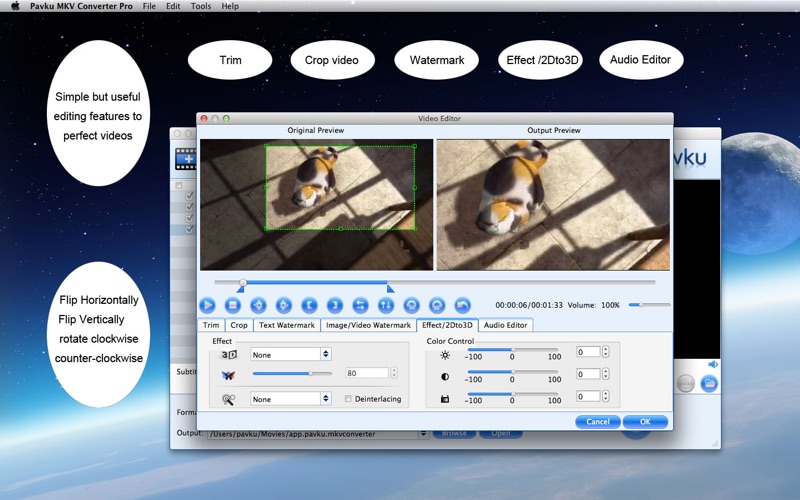
Task: Switch to the Crop tab
Action: (x=239, y=325)
